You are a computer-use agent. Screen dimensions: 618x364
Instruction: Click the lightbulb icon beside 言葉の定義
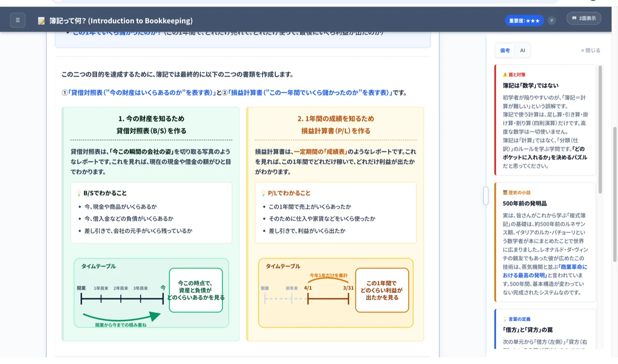(505, 319)
